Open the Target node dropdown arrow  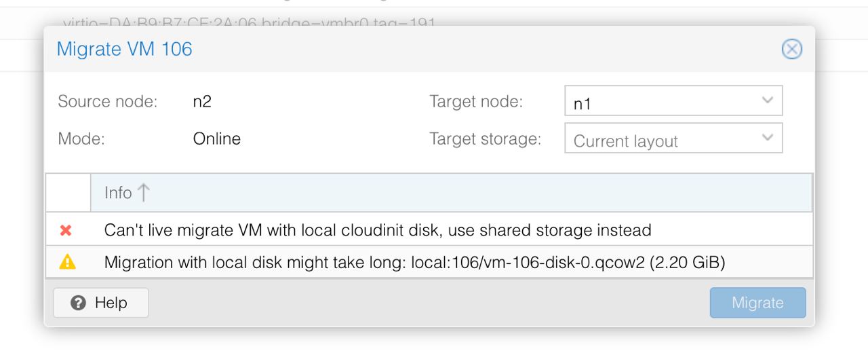pos(768,100)
